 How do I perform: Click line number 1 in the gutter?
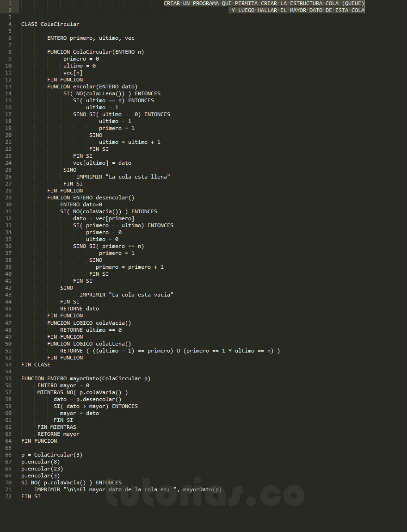point(10,3)
